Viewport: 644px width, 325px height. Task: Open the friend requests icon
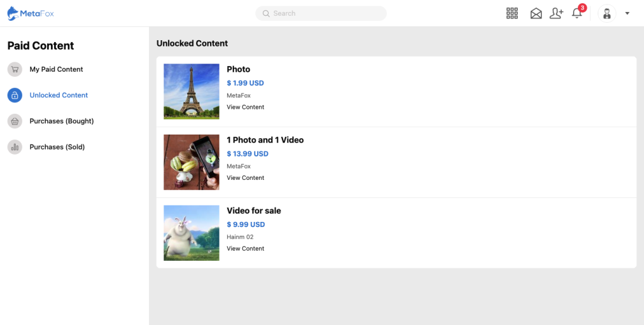point(557,14)
